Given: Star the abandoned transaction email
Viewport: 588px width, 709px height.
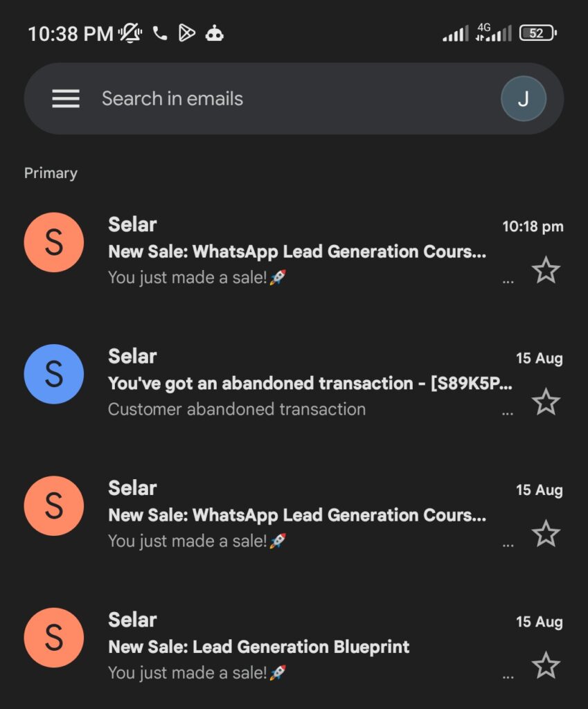Looking at the screenshot, I should tap(546, 402).
